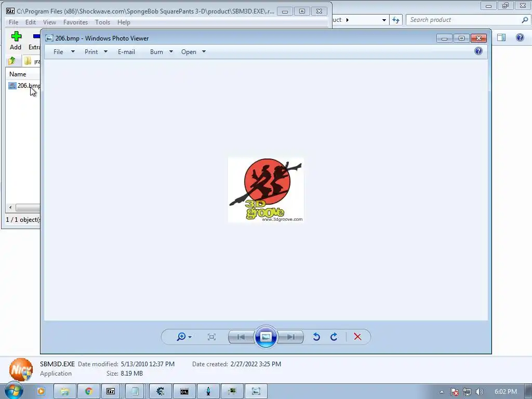Click the left arrow of 7-Zip horizontal scrollbar
This screenshot has height=399, width=532.
pyautogui.click(x=10, y=207)
